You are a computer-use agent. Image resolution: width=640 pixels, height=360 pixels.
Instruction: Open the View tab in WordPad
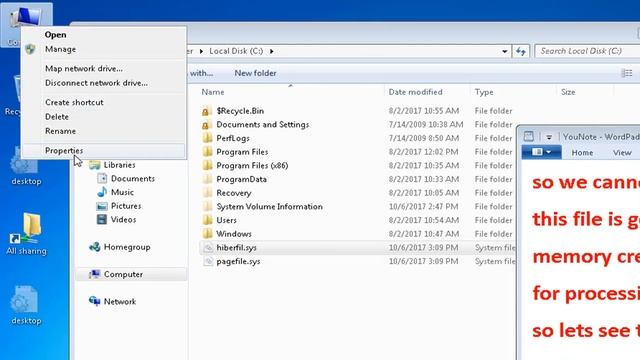click(622, 153)
